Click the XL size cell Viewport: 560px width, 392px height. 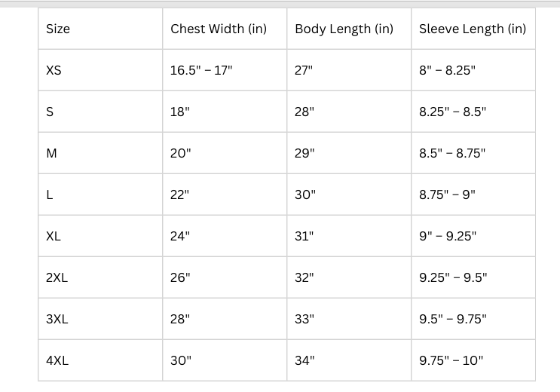[100, 236]
